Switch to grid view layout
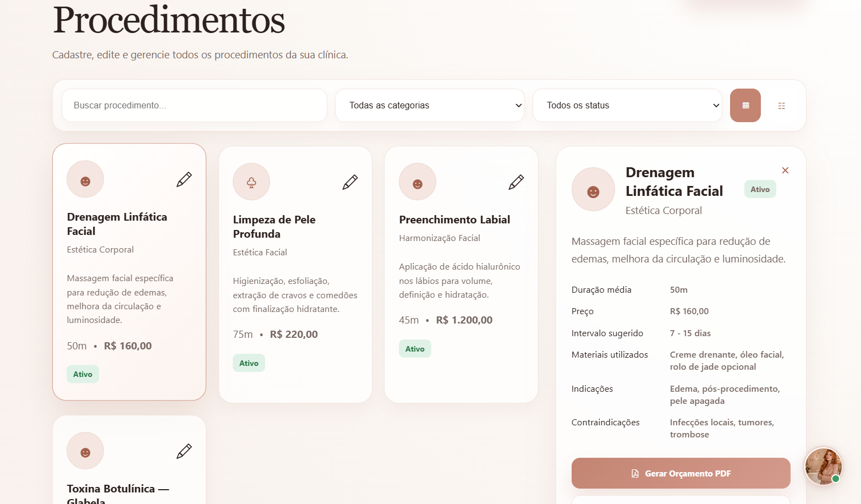This screenshot has width=861, height=504. tap(745, 106)
